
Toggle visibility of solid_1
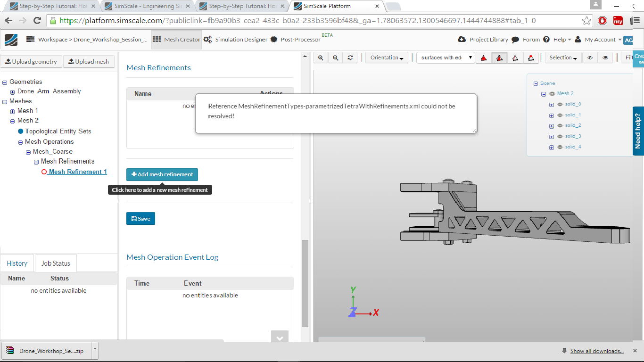coord(560,115)
